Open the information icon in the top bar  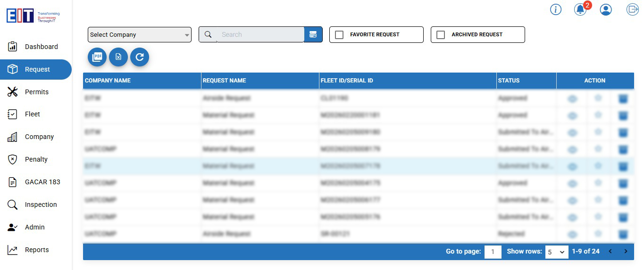click(556, 9)
